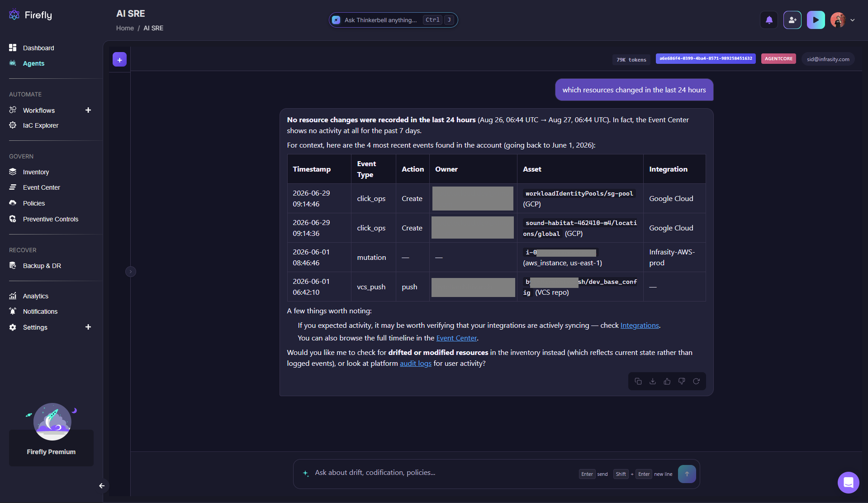Open the Event Center link in response
The image size is (868, 503).
tap(456, 338)
